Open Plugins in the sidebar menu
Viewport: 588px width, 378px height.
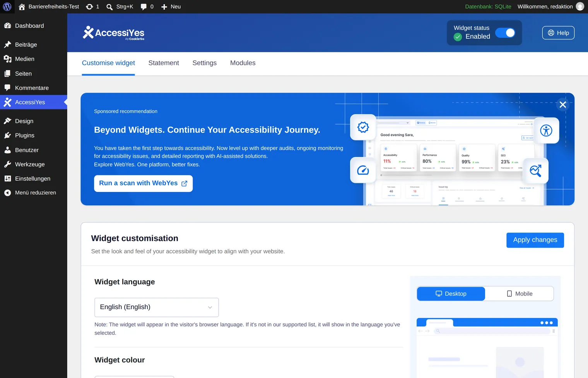click(34, 135)
